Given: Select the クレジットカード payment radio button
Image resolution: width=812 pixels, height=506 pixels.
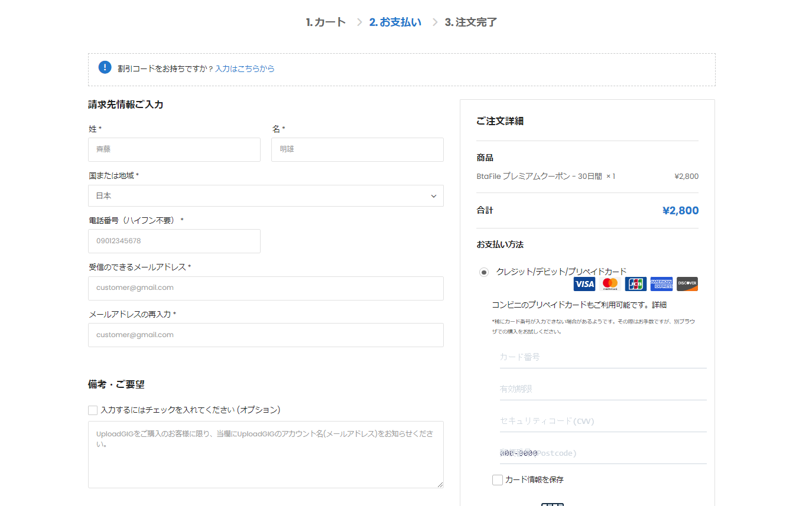Looking at the screenshot, I should point(484,272).
